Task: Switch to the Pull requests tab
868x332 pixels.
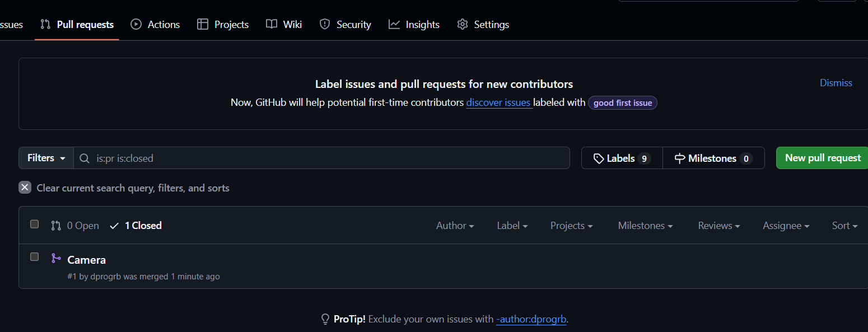Action: click(77, 25)
